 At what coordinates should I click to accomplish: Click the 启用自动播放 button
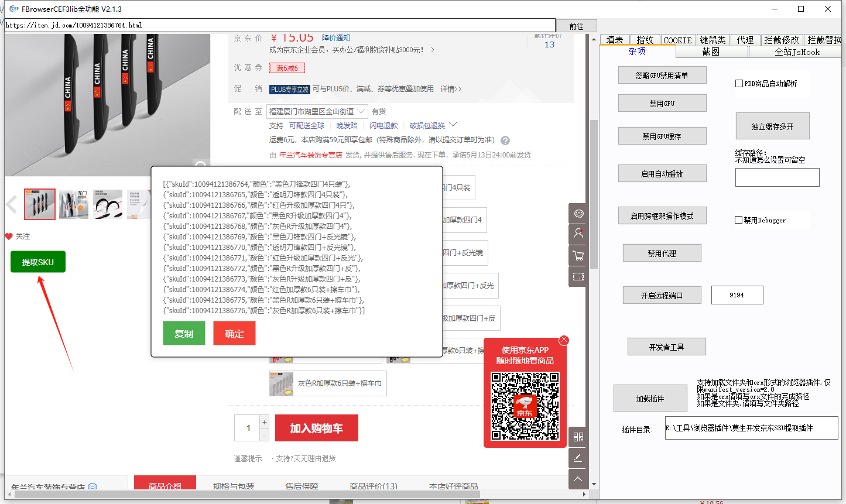662,173
